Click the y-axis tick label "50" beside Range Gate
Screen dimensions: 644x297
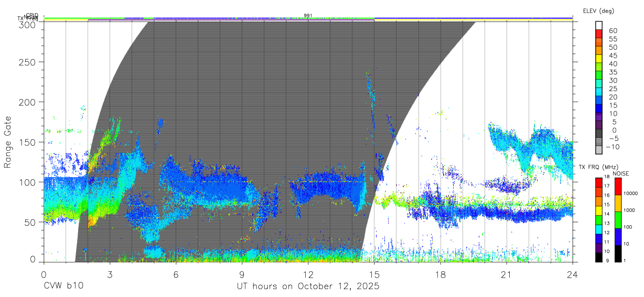30,222
